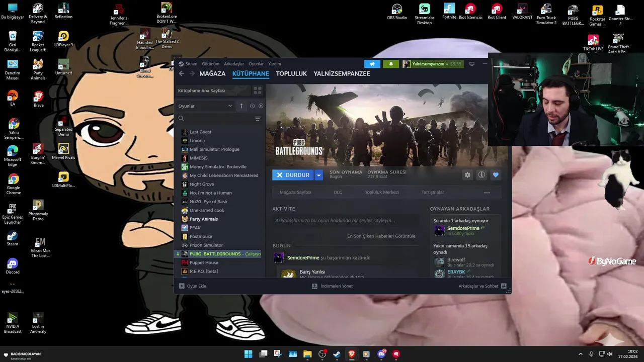Open PUBG DLC page
The width and height of the screenshot is (644, 362).
coord(338,193)
